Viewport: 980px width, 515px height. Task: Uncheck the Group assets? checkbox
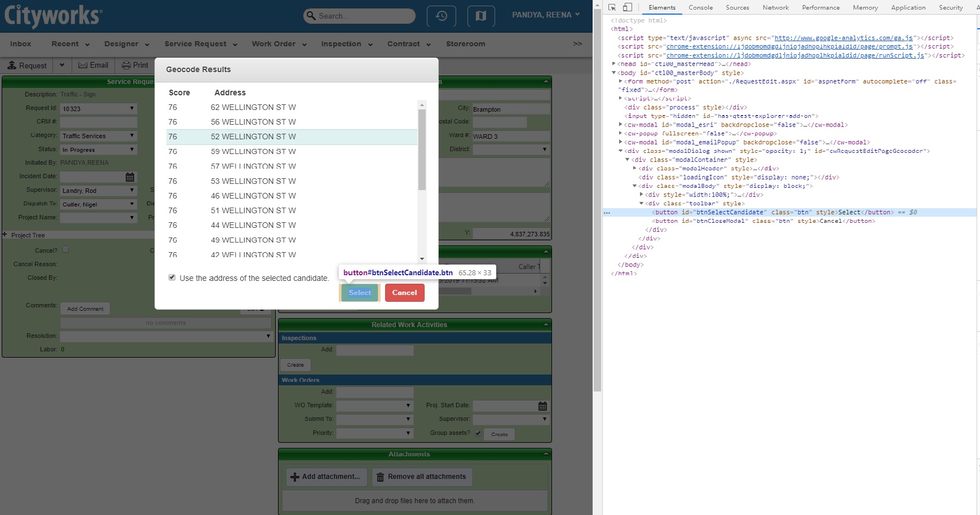(478, 432)
